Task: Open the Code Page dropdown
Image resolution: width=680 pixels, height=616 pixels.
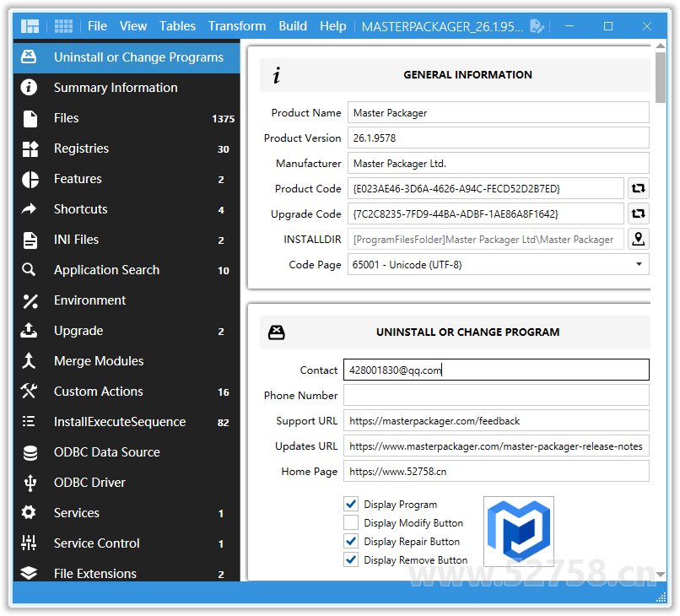Action: pyautogui.click(x=499, y=264)
